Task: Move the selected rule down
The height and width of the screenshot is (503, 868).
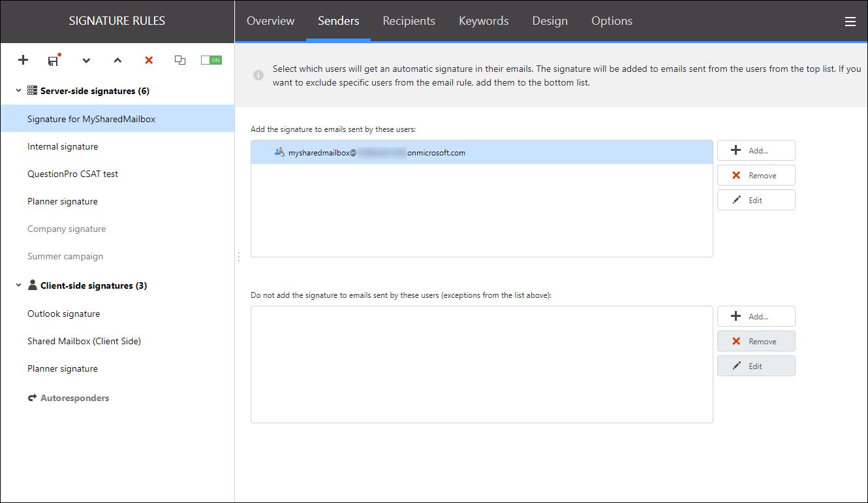Action: coord(86,59)
